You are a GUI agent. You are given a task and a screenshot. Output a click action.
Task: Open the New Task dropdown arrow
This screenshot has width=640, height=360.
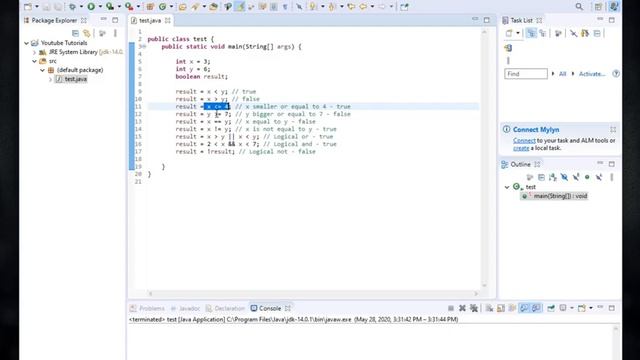[518, 33]
